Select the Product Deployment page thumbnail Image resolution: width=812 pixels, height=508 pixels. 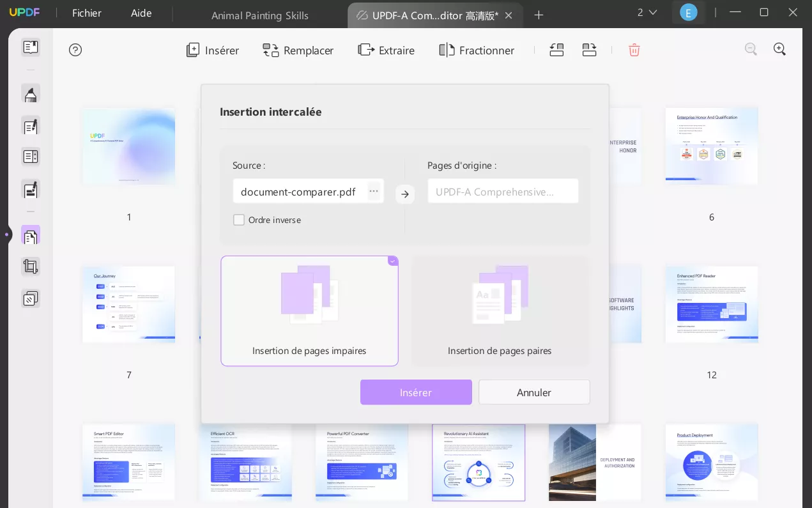pyautogui.click(x=712, y=463)
